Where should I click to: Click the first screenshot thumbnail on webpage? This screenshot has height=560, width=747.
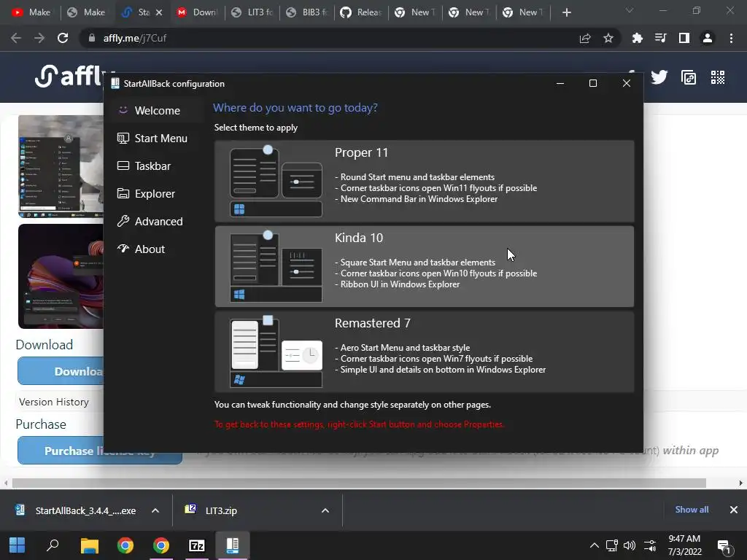[x=61, y=166]
